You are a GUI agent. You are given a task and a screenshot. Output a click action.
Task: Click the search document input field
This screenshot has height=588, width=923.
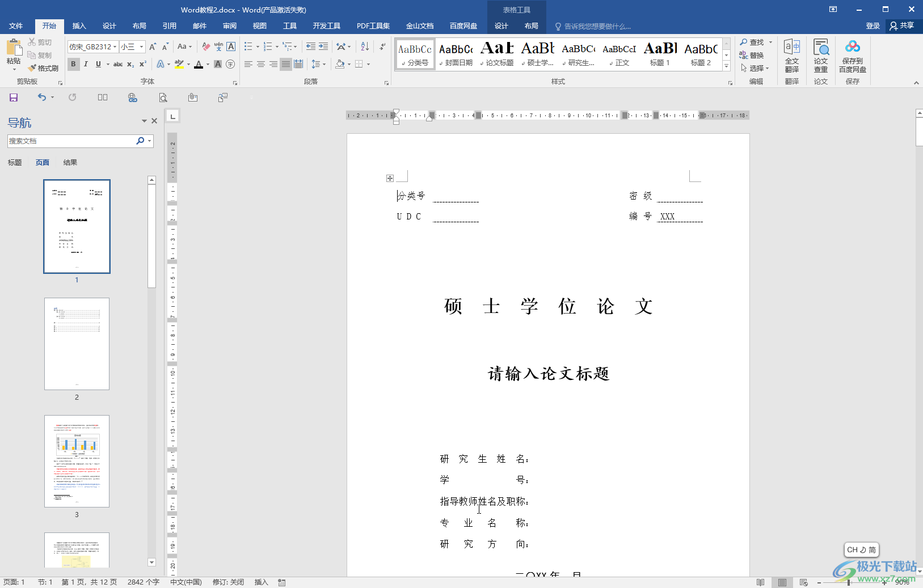click(72, 141)
